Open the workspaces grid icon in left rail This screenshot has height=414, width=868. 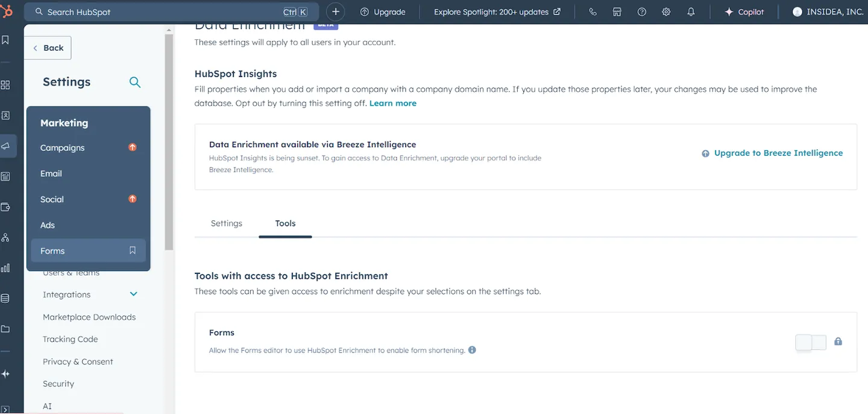5,85
